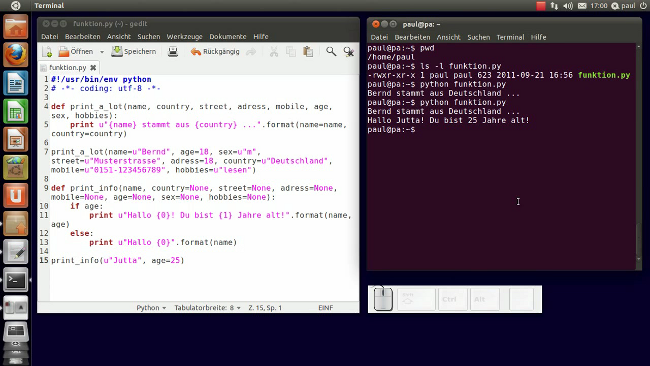
Task: Open gedit Dokumente menu
Action: [x=228, y=36]
